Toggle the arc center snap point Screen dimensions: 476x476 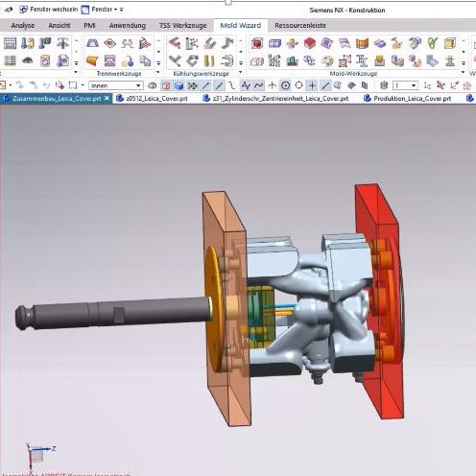pos(285,85)
